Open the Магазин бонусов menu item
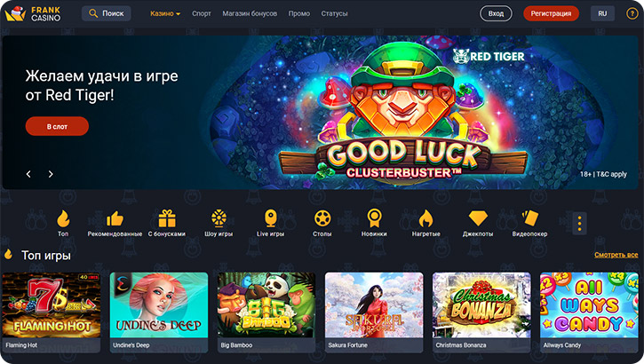The height and width of the screenshot is (364, 644). pyautogui.click(x=250, y=13)
